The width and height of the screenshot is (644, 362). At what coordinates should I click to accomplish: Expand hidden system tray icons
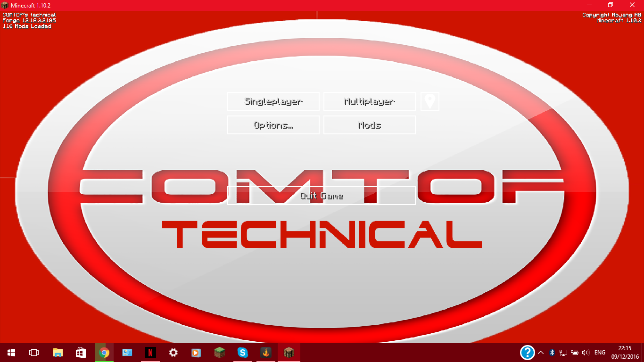541,353
